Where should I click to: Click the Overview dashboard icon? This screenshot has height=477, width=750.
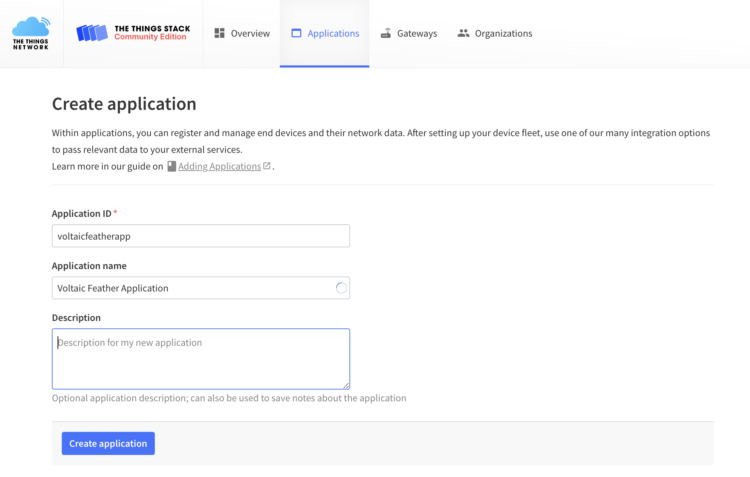coord(220,33)
